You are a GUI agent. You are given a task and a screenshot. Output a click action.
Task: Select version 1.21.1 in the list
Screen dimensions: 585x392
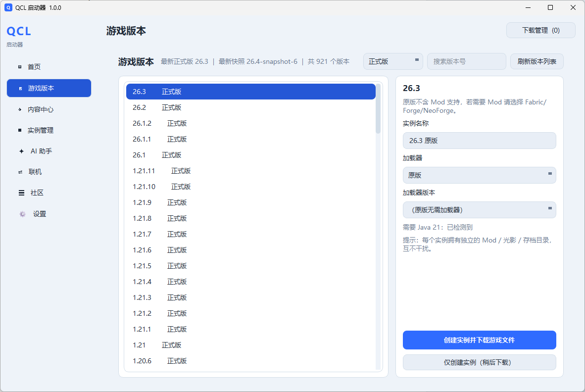[251, 329]
